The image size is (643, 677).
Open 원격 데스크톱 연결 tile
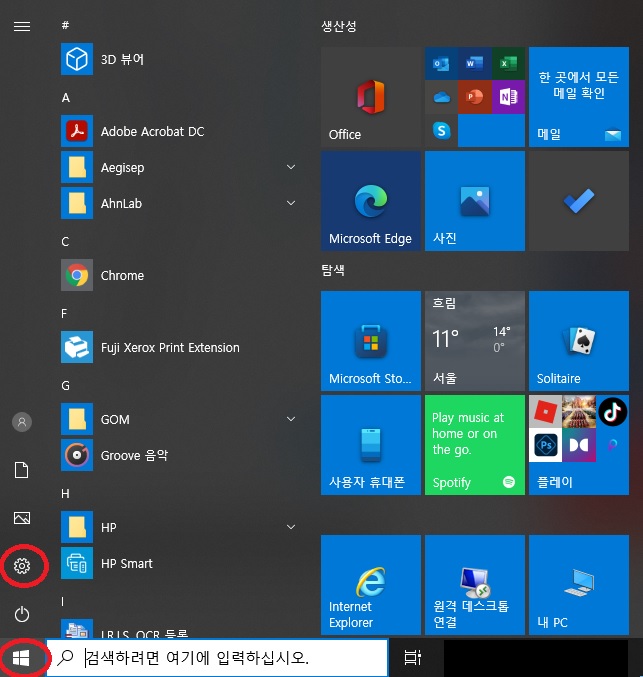[475, 585]
